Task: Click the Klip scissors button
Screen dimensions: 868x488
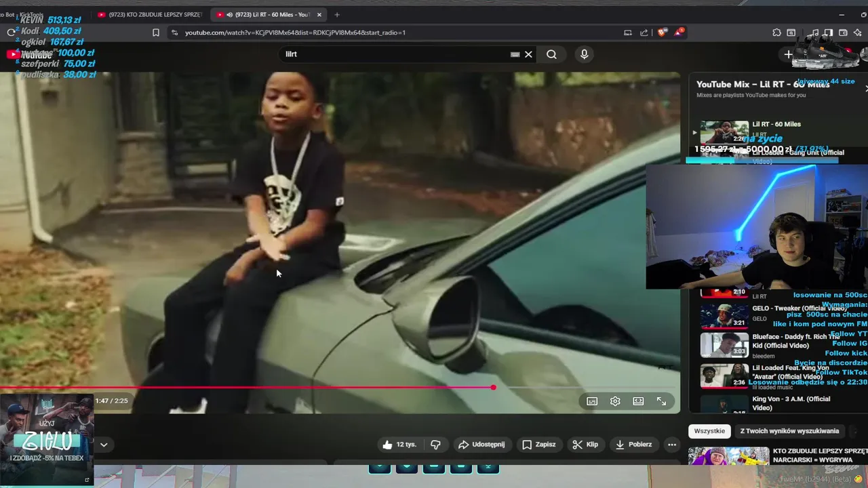Action: tap(585, 445)
